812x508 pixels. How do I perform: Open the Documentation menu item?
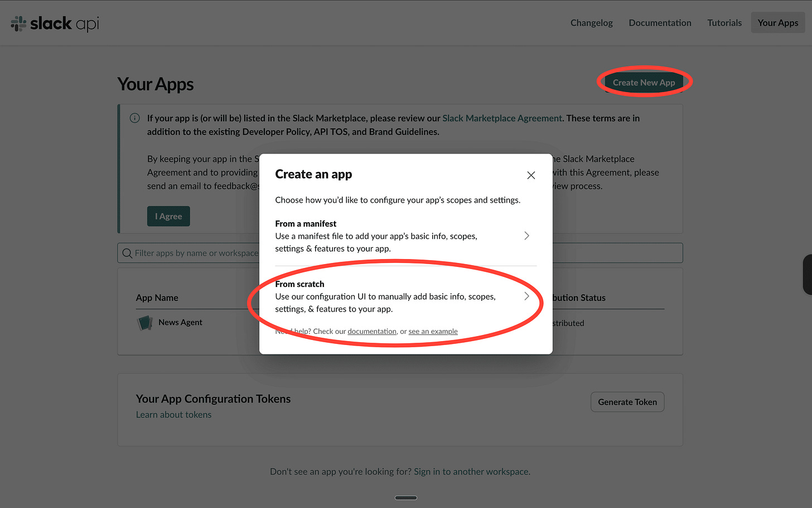660,23
